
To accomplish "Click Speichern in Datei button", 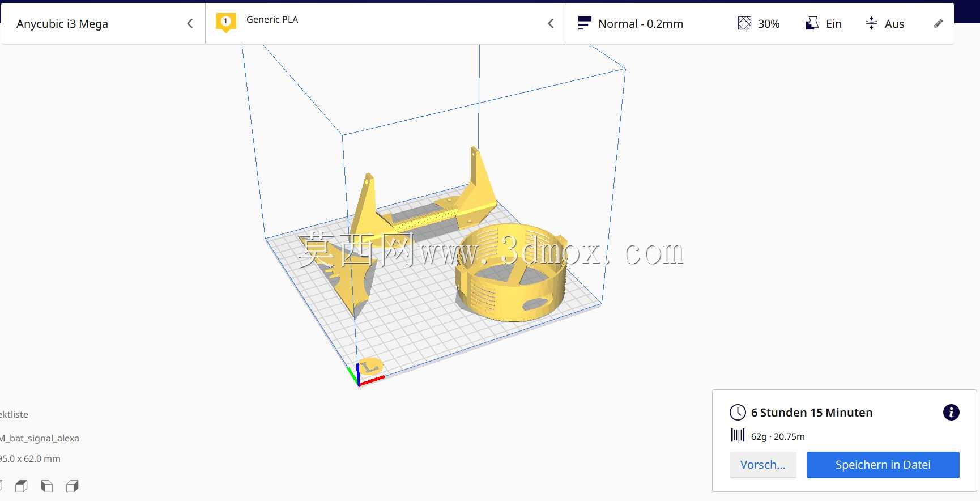I will (x=883, y=465).
